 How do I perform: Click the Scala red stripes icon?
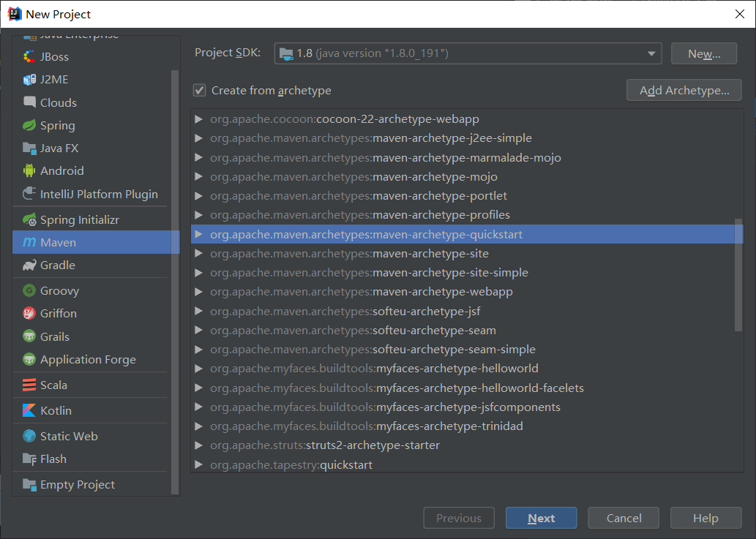tap(29, 385)
